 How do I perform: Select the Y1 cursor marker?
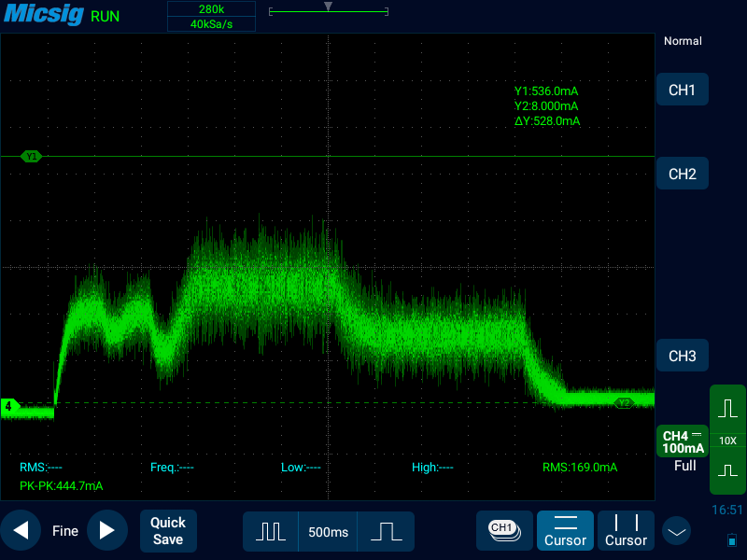coord(32,157)
